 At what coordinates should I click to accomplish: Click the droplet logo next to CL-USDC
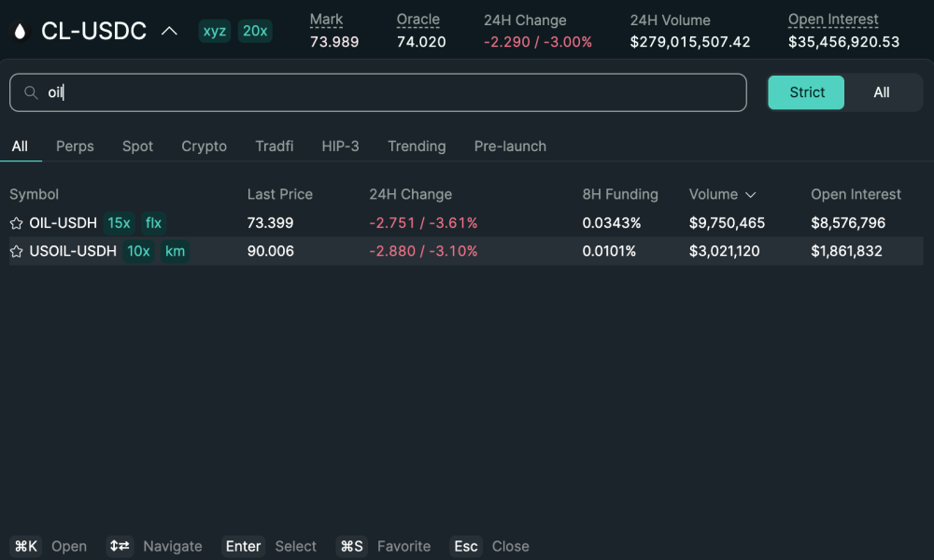(21, 30)
